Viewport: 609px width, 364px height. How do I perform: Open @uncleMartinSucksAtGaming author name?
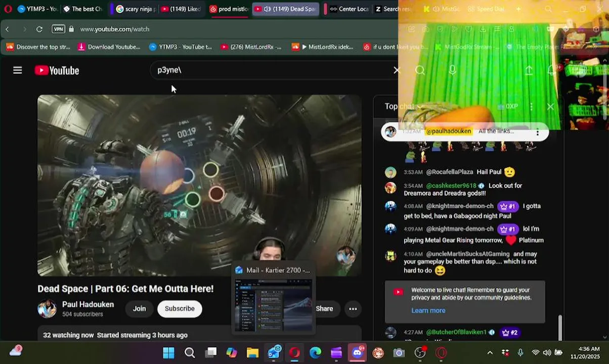pyautogui.click(x=468, y=254)
